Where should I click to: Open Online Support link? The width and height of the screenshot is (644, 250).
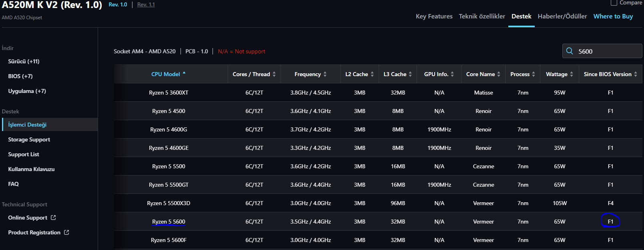[28, 218]
